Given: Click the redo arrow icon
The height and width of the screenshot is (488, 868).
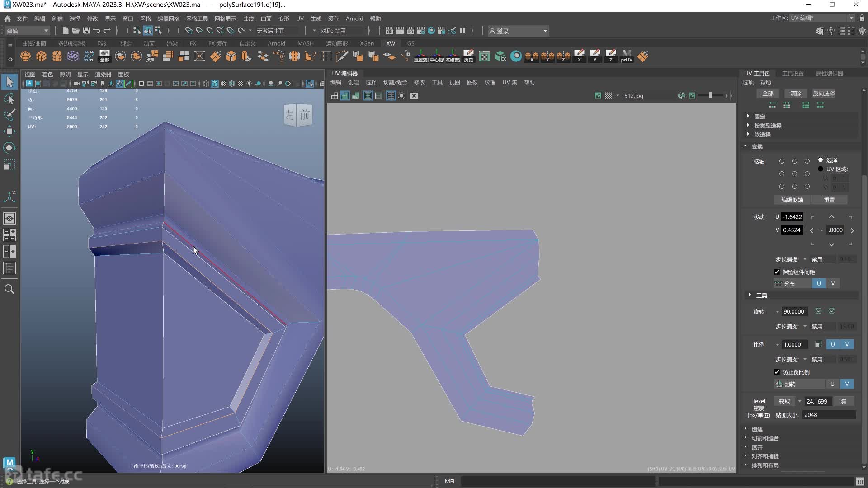Looking at the screenshot, I should pos(107,31).
